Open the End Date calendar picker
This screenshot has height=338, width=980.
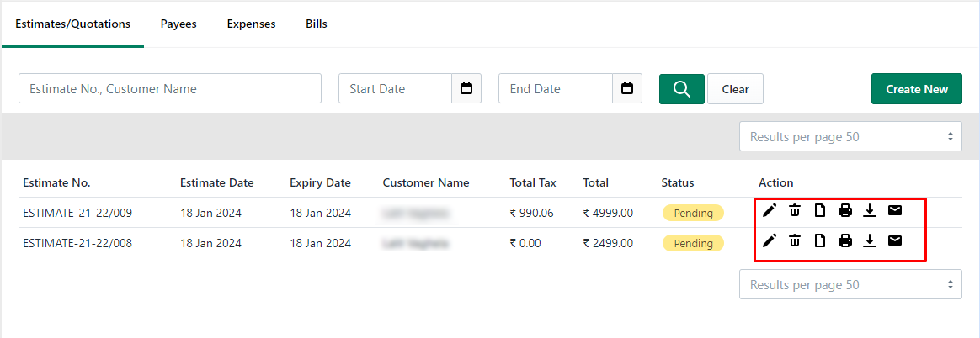point(627,88)
